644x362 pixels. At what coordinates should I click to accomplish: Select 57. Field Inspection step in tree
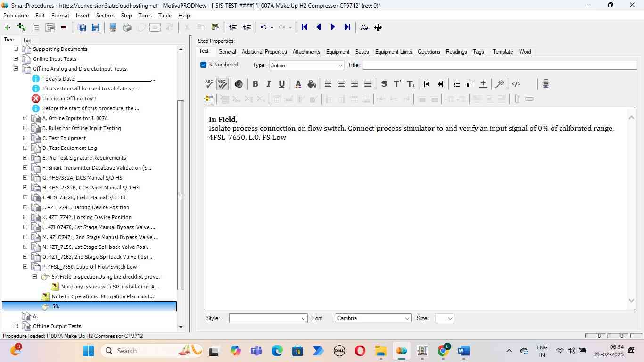pos(106,277)
